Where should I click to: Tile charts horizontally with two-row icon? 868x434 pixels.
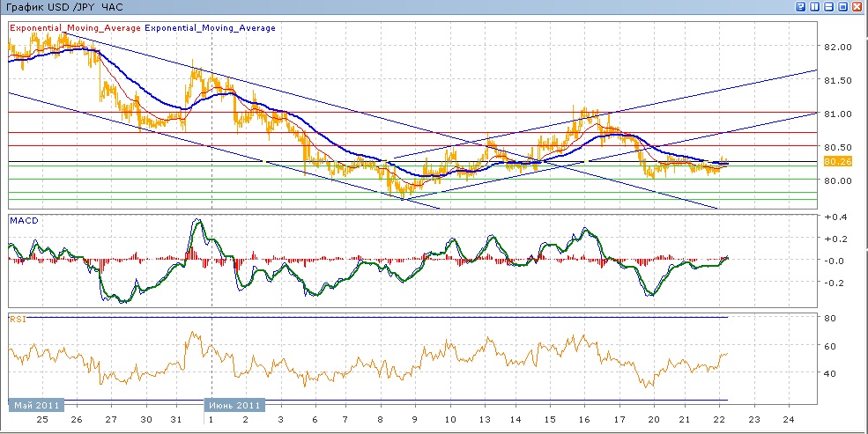point(829,7)
